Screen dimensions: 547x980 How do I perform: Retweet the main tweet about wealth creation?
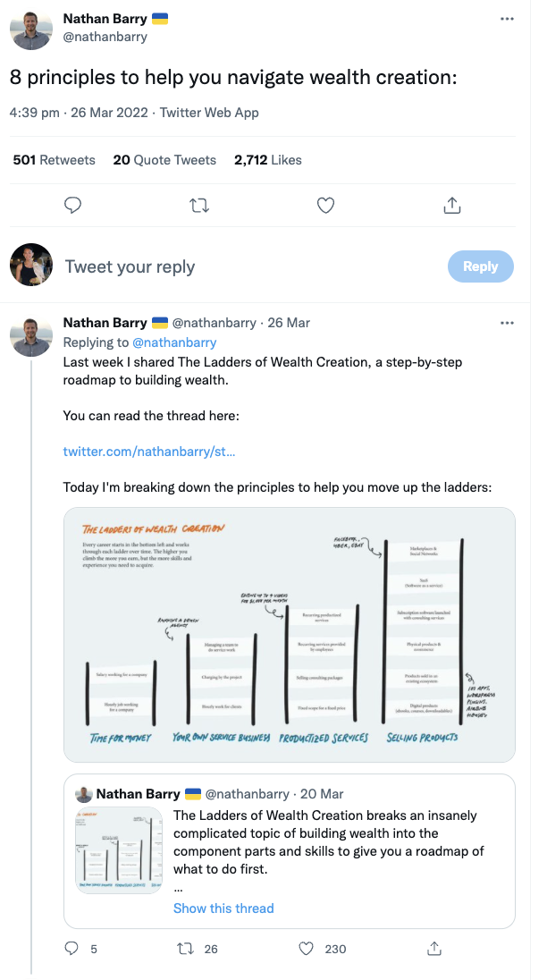click(200, 206)
